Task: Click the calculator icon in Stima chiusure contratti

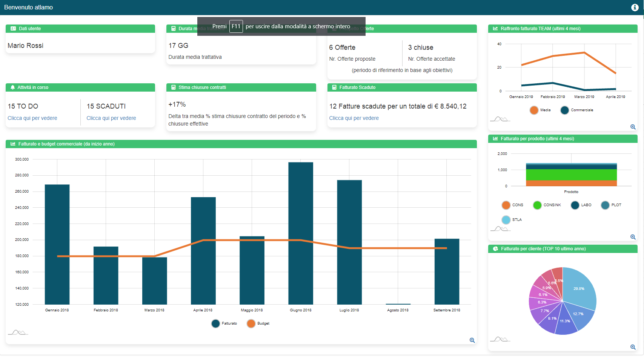Action: [174, 87]
